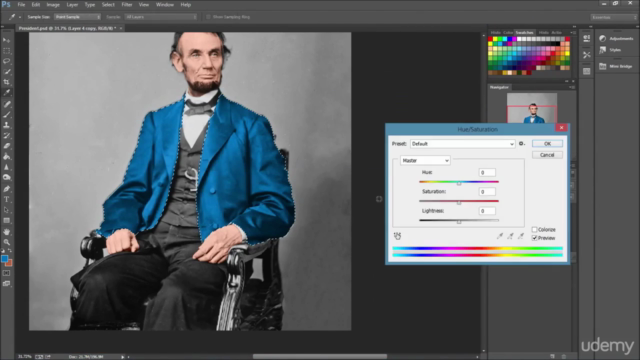Select the History Brush tool
The height and width of the screenshot is (360, 640).
pos(7,136)
